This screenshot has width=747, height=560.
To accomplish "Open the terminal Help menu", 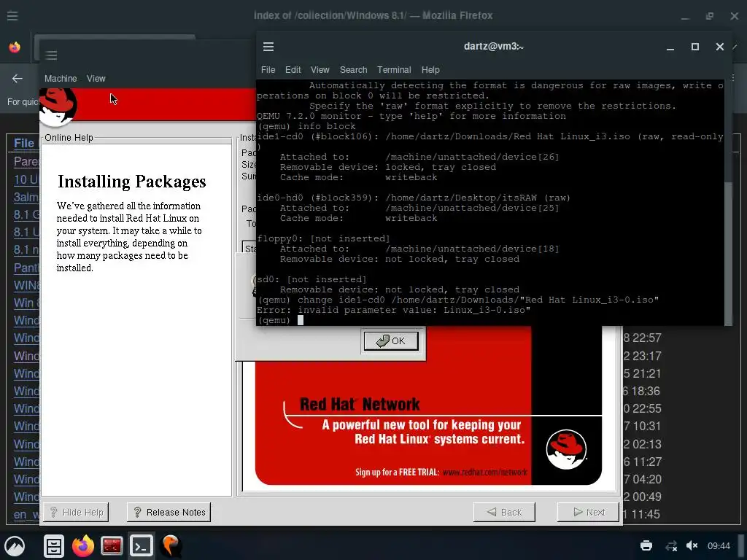I will [x=430, y=70].
